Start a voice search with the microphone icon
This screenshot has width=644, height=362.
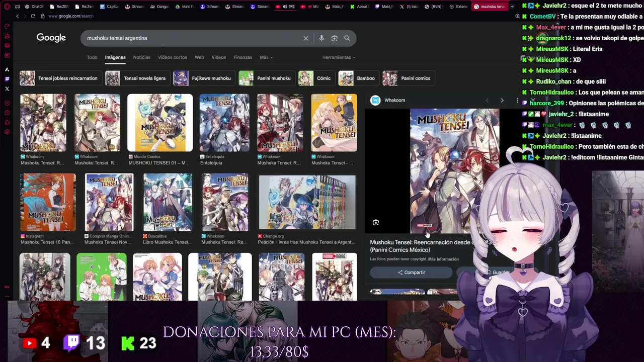pyautogui.click(x=321, y=38)
